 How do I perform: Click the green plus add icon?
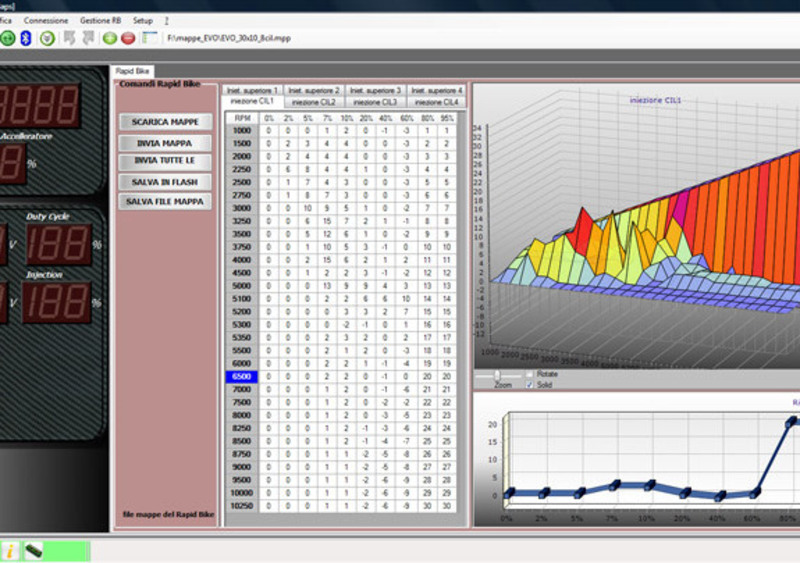110,38
